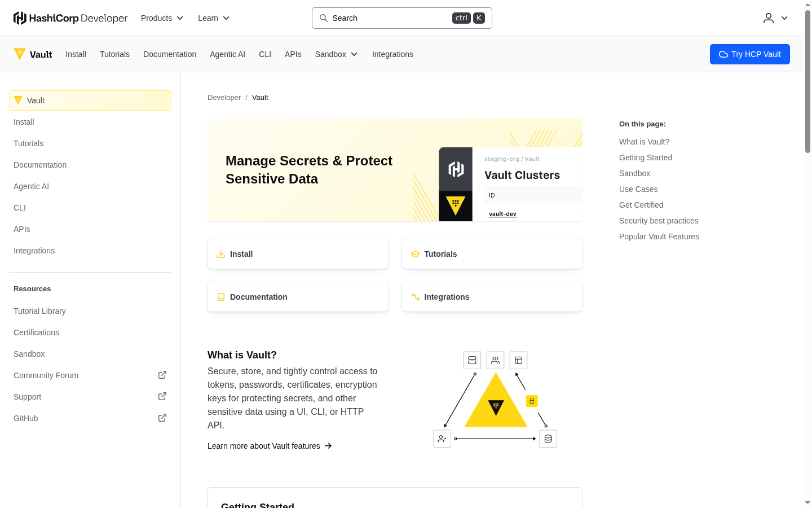Expand the Learn dropdown menu
This screenshot has height=508, width=812.
(214, 18)
